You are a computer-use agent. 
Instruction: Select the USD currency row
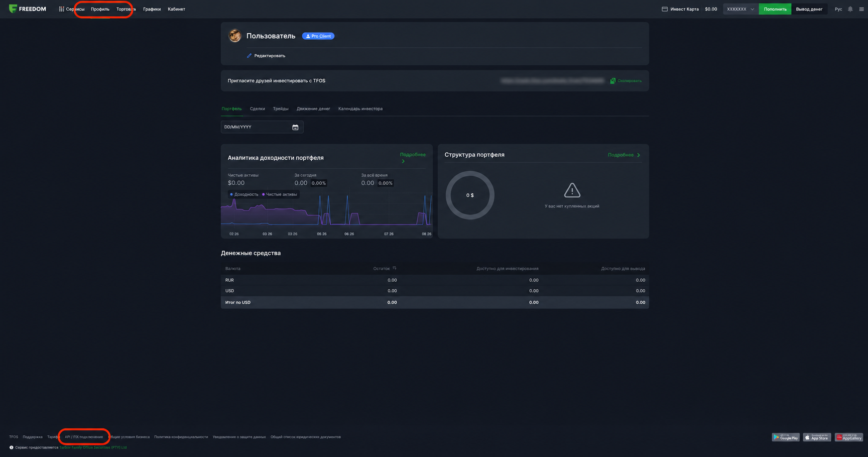(435, 291)
